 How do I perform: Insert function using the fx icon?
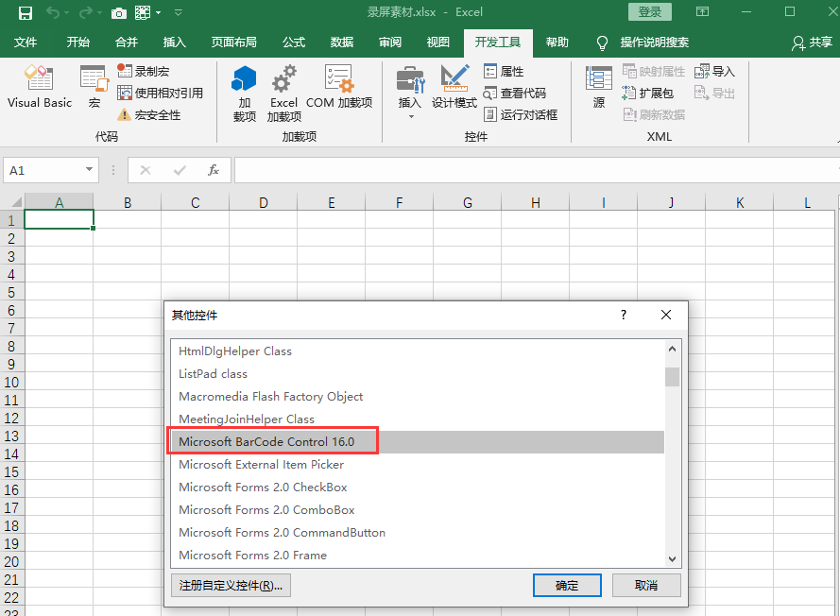[214, 170]
